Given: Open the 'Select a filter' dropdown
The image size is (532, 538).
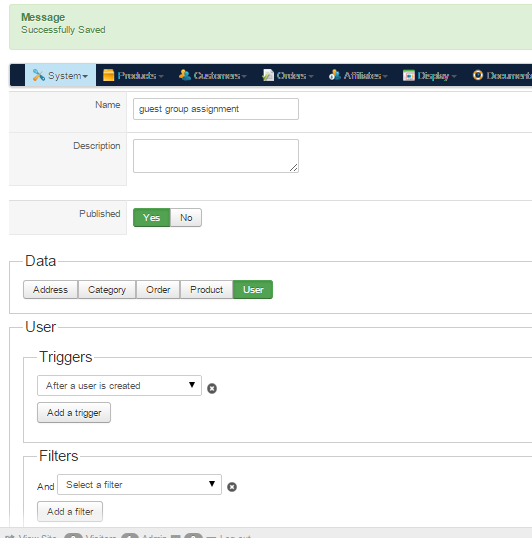Looking at the screenshot, I should pyautogui.click(x=139, y=484).
